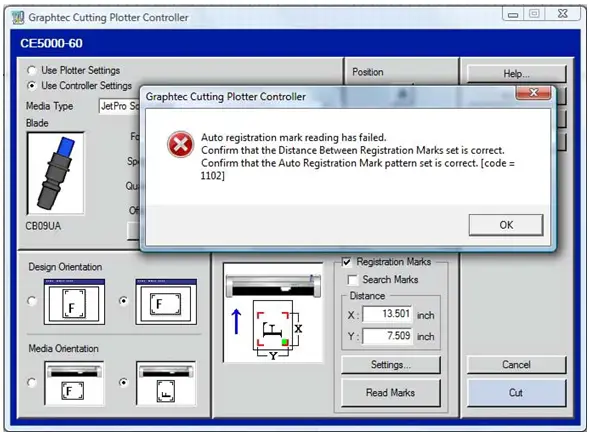589x432 pixels.
Task: Click the Position group label
Action: click(x=368, y=72)
